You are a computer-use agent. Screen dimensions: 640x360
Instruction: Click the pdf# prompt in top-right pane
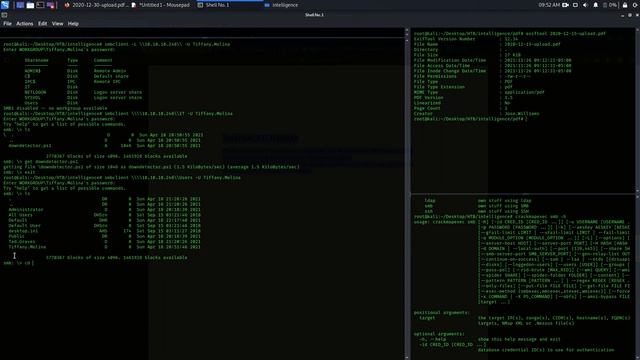click(470, 119)
